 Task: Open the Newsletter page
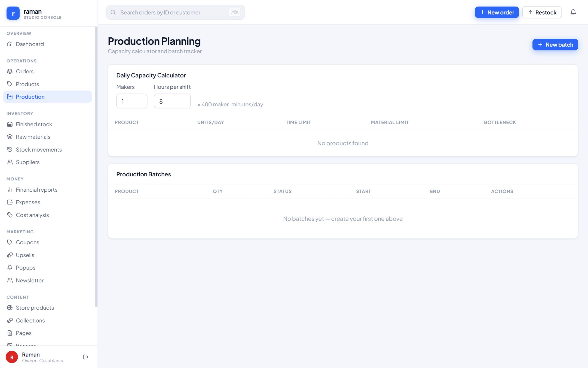(x=47, y=280)
